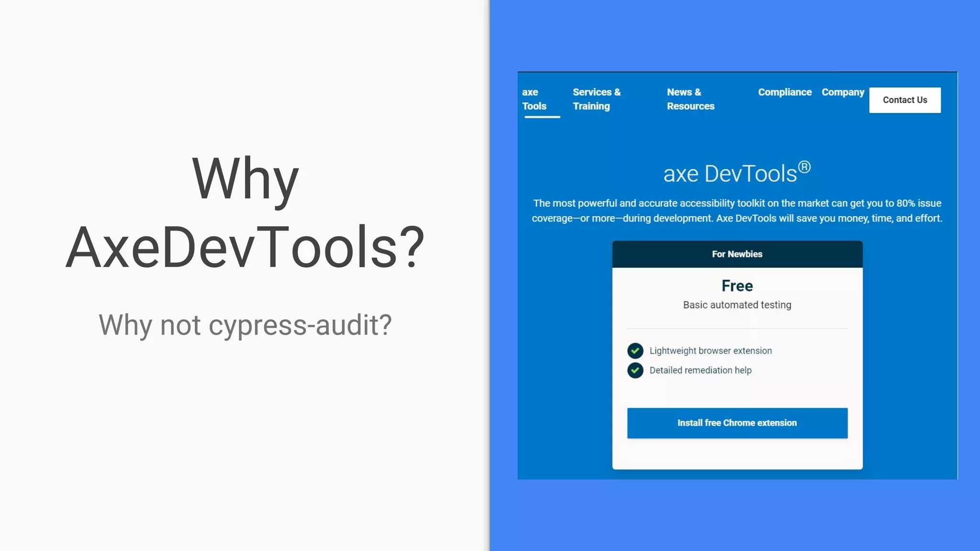This screenshot has height=551, width=980.
Task: Click the axe DevTools page heading
Action: 737,173
